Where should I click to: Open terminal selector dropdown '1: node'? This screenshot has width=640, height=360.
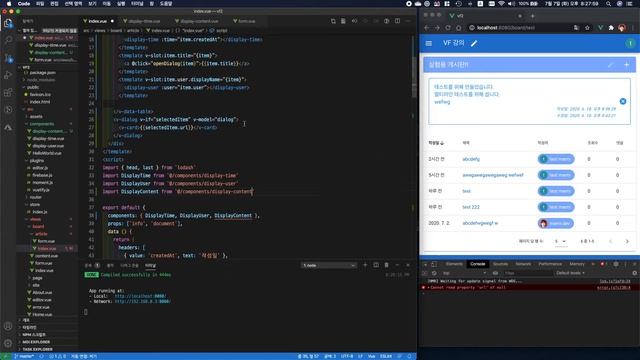[329, 265]
